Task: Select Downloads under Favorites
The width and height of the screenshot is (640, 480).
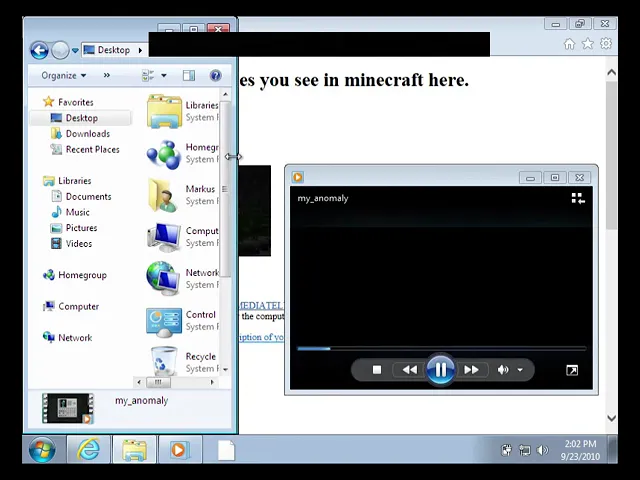Action: [87, 133]
